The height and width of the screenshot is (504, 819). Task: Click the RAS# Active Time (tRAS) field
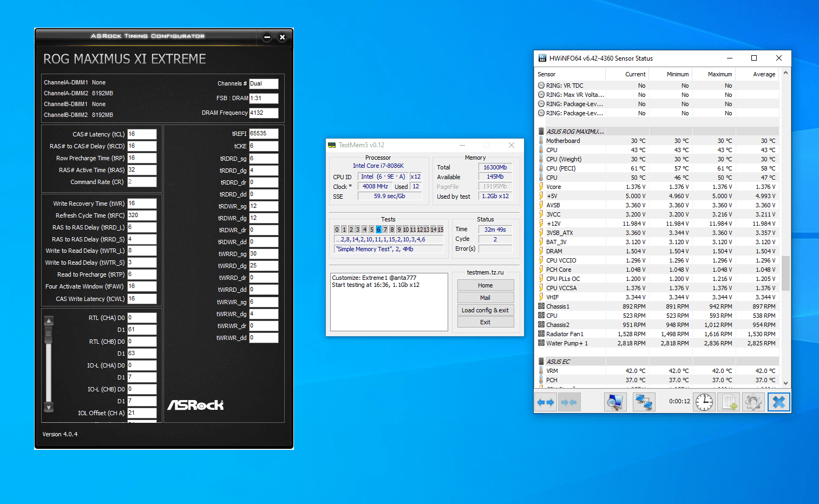click(x=142, y=170)
